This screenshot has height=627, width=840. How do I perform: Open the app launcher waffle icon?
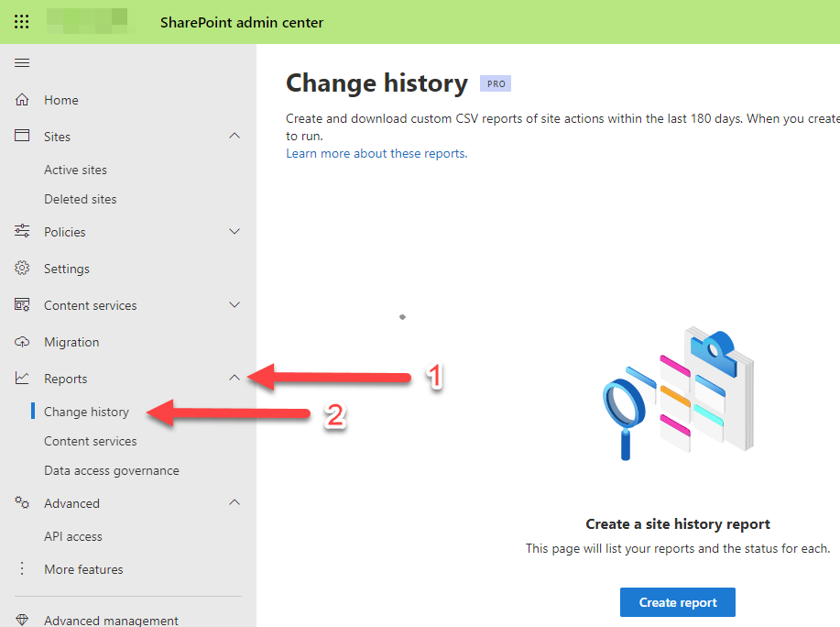click(21, 22)
